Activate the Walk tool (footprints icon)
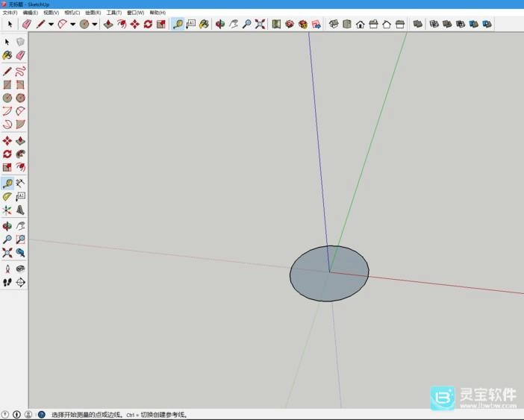Image resolution: width=524 pixels, height=420 pixels. [x=7, y=283]
